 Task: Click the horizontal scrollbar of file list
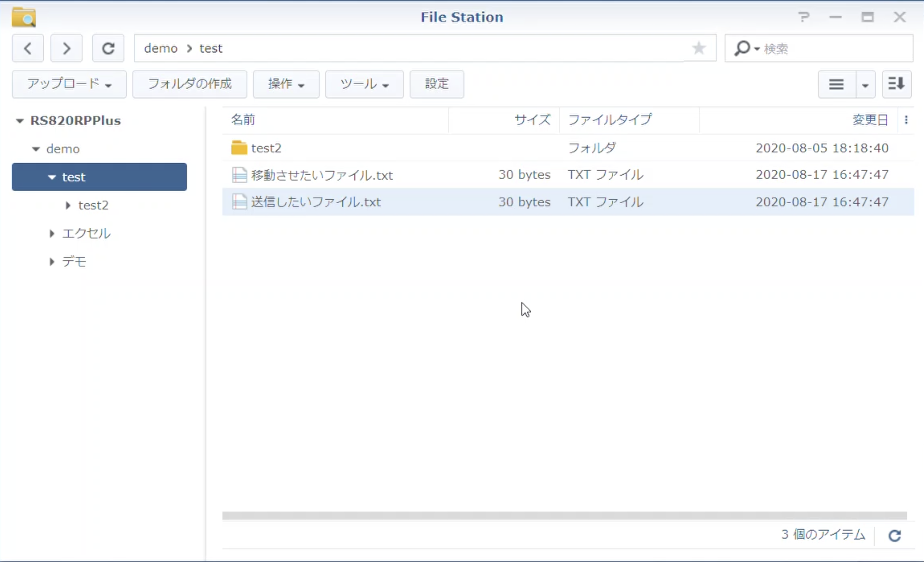coord(564,516)
